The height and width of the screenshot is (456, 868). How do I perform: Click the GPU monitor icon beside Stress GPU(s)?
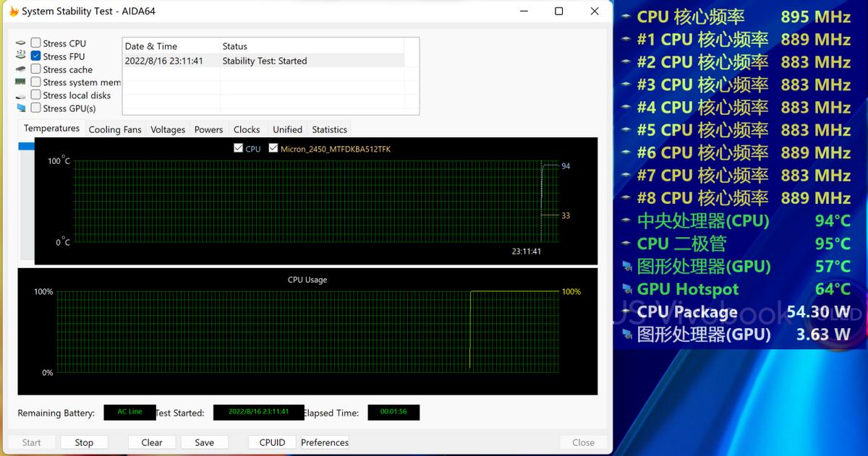pyautogui.click(x=20, y=108)
